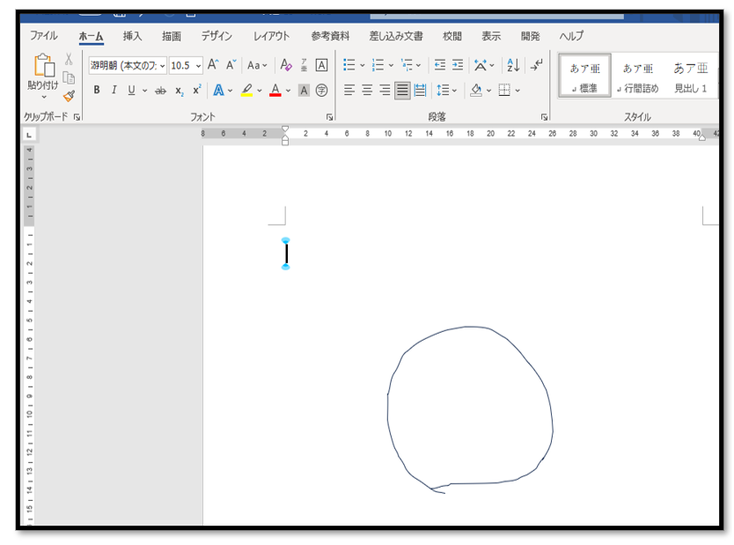Click the cut scissors icon
Image resolution: width=734 pixels, height=545 pixels.
click(69, 61)
